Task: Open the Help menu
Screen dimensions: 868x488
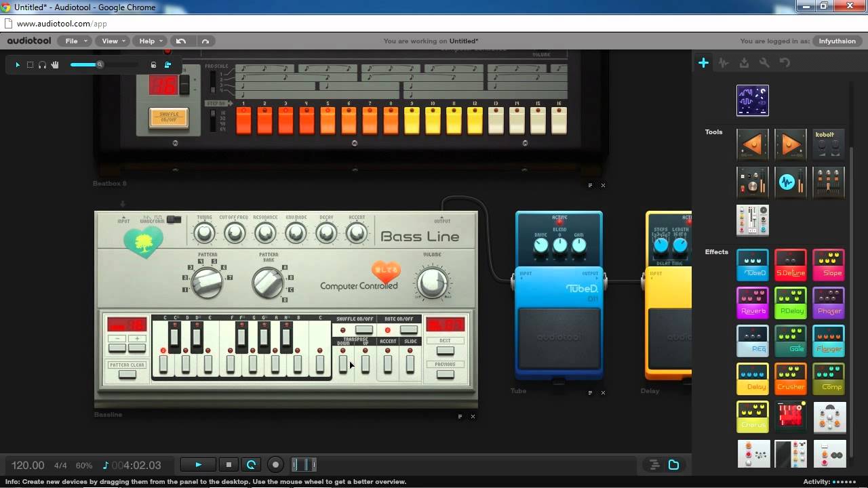Action: (150, 41)
